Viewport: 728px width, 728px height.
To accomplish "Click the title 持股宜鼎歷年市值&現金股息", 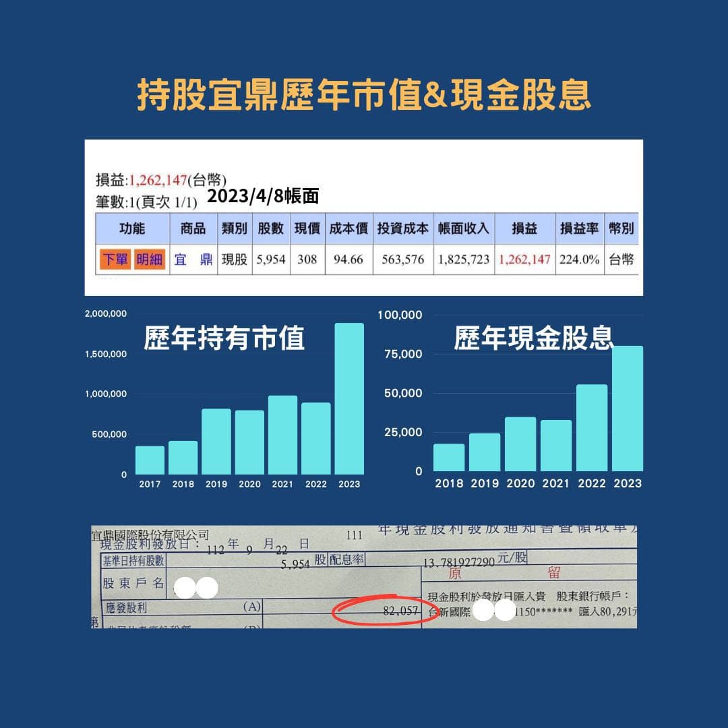I will click(x=363, y=94).
